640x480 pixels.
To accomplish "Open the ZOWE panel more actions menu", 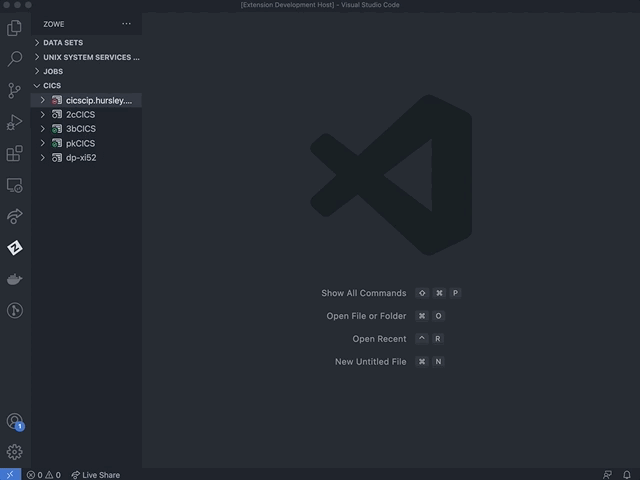I will [x=126, y=23].
